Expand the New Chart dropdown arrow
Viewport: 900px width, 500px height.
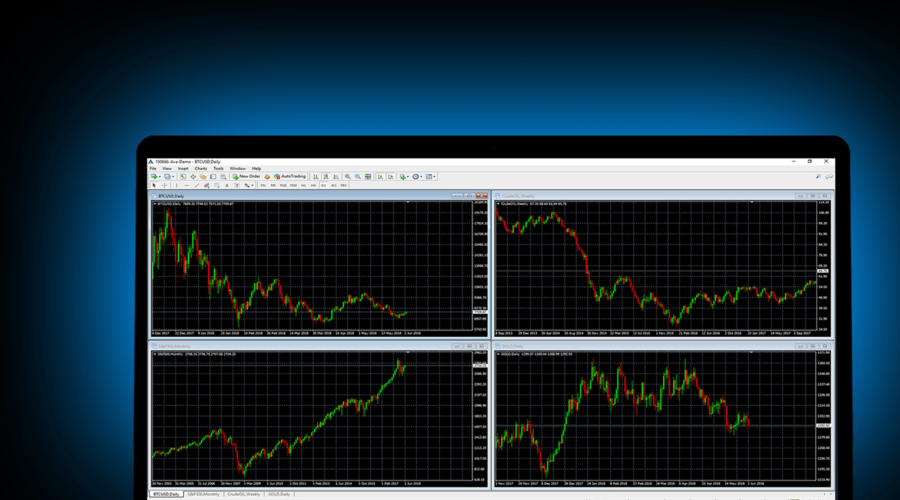pos(160,176)
